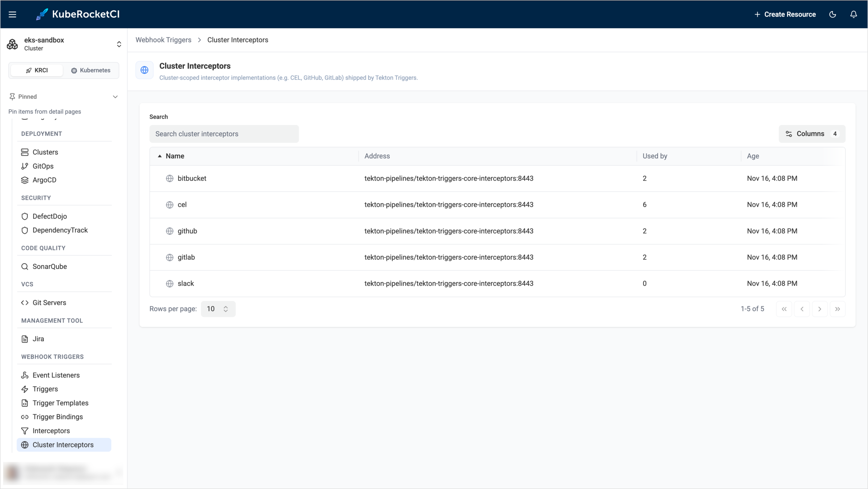Click the Event Listeners icon
This screenshot has width=868, height=489.
click(x=25, y=375)
